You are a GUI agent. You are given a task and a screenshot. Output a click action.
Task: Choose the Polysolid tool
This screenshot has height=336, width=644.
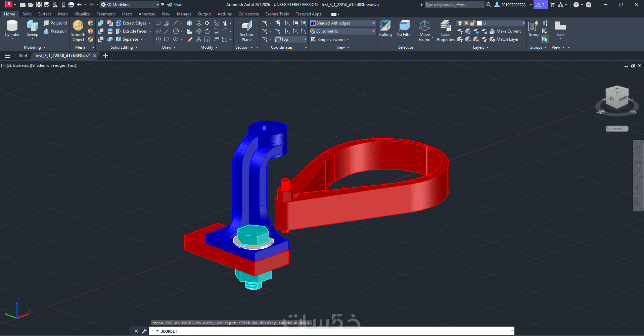pos(55,23)
